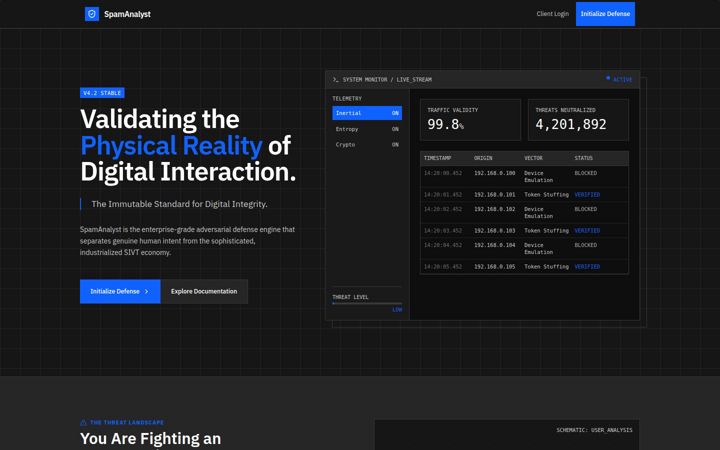Screen dimensions: 720x450
Task: Click the SCHEMATIC: USER_ANALYSIS label
Action: pos(594,430)
